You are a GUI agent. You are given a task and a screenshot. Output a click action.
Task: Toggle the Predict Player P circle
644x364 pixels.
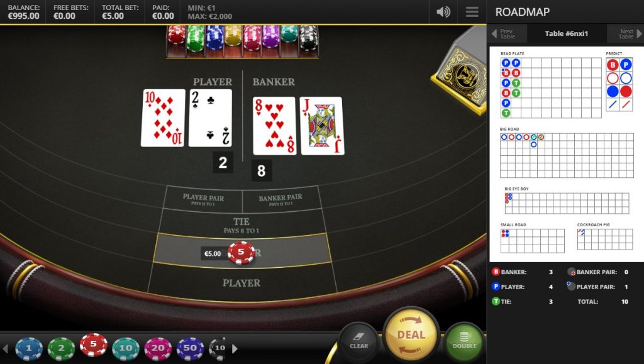pyautogui.click(x=626, y=65)
